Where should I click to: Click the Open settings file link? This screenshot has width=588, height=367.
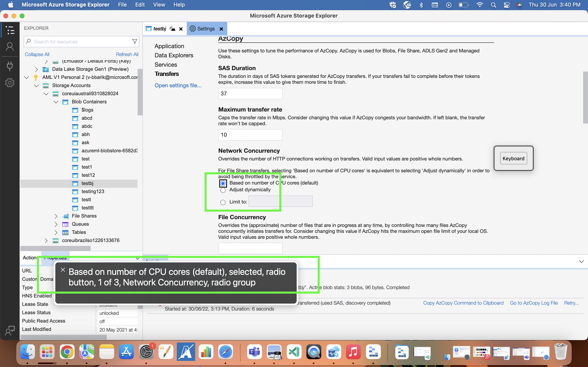[x=178, y=85]
